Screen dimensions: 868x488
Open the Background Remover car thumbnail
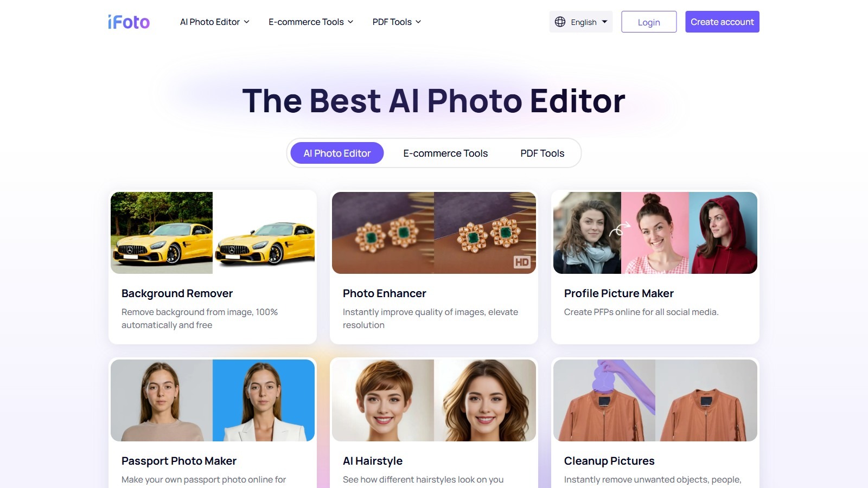pos(213,233)
